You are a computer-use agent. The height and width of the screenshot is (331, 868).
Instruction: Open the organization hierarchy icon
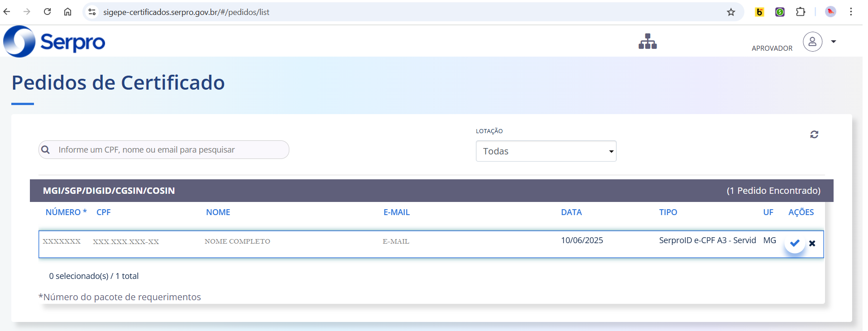(647, 41)
